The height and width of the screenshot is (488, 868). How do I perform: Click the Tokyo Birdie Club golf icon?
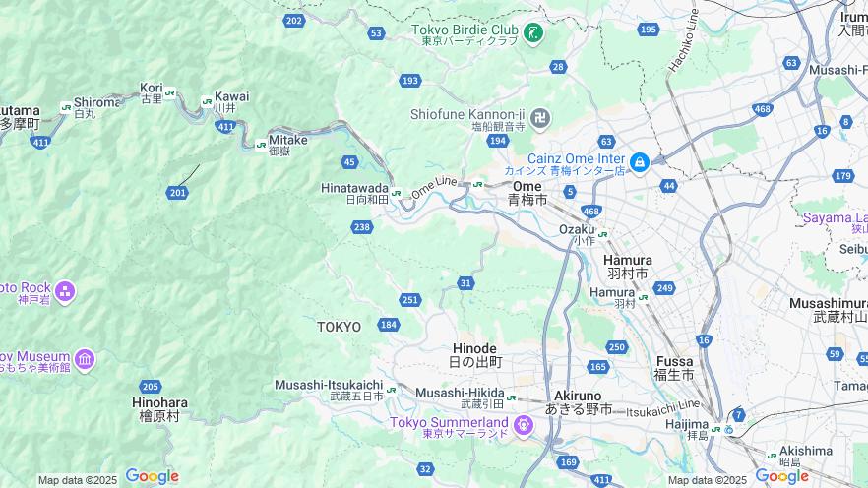[533, 33]
